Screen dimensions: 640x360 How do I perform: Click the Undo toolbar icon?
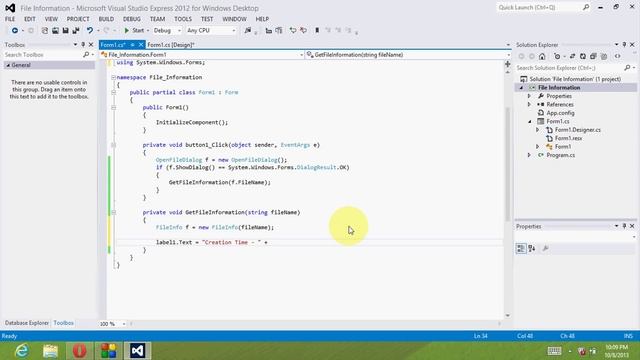[89, 31]
